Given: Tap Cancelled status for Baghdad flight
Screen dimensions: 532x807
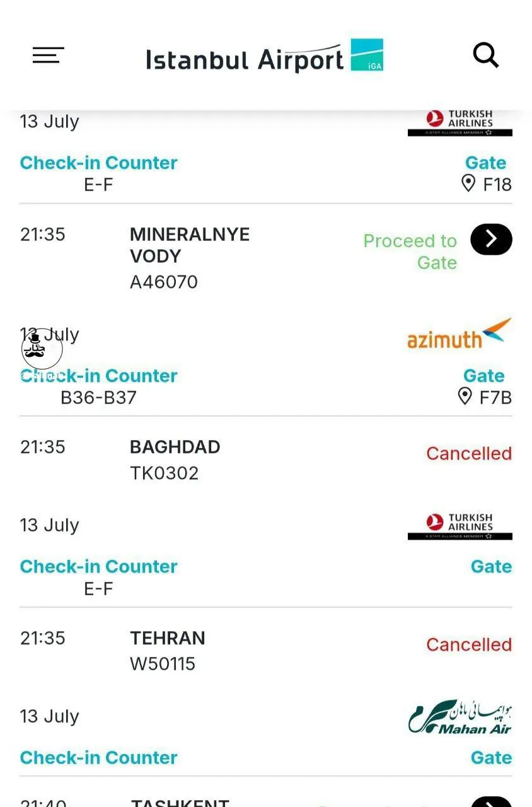Looking at the screenshot, I should tap(469, 453).
